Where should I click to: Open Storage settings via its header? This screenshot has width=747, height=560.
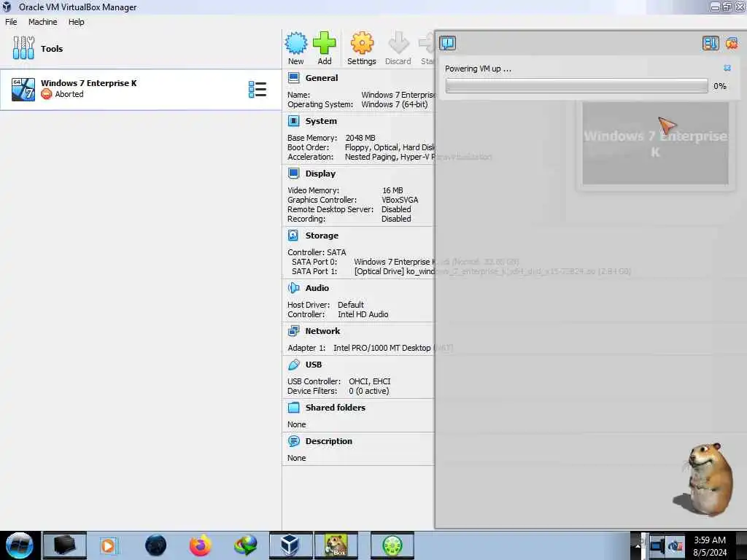[x=322, y=236]
